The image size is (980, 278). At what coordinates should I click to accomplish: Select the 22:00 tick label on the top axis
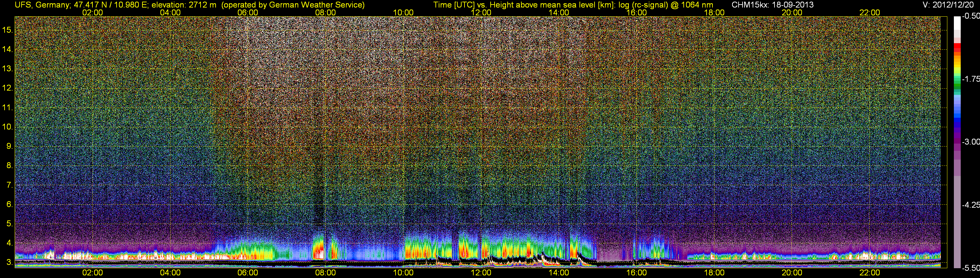[870, 12]
